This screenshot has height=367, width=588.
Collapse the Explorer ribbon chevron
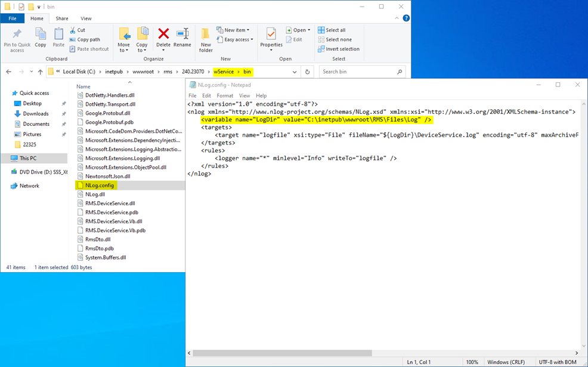[397, 18]
